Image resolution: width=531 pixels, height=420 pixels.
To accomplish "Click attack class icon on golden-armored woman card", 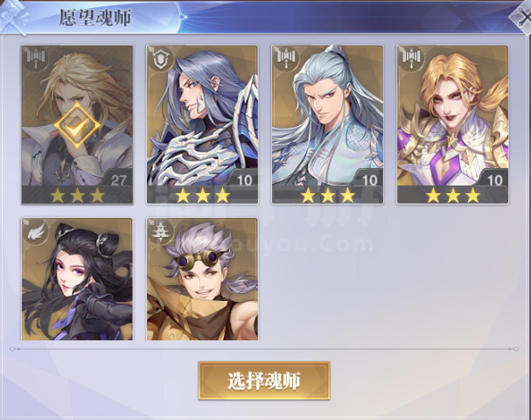I will (412, 59).
